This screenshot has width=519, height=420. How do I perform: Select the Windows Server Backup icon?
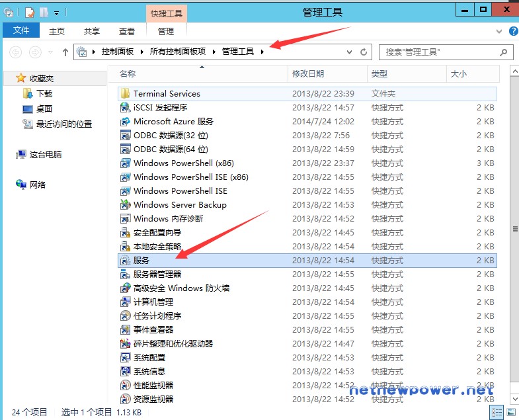125,205
